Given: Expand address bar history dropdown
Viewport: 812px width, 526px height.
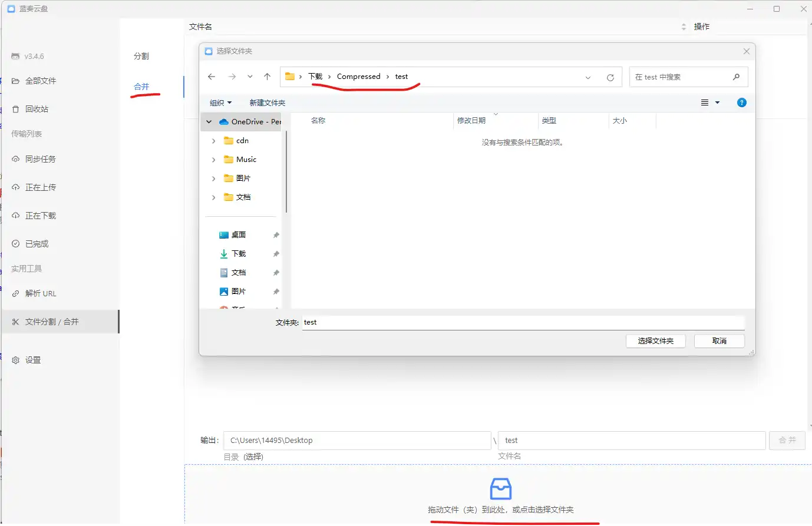Looking at the screenshot, I should click(x=587, y=77).
